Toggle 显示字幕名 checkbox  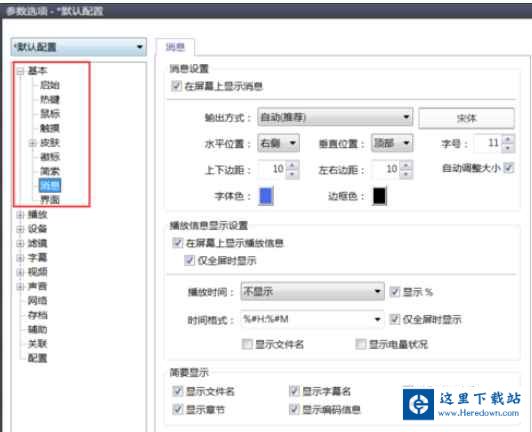294,391
